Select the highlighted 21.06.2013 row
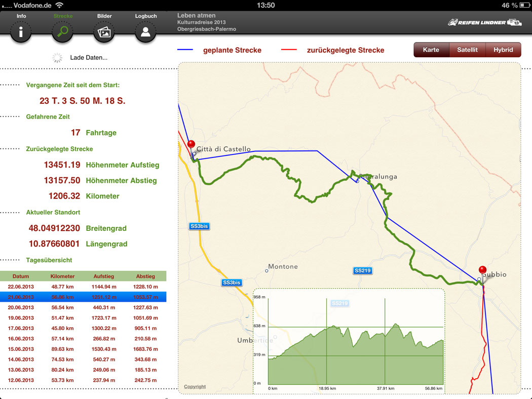The height and width of the screenshot is (399, 532). tap(83, 297)
